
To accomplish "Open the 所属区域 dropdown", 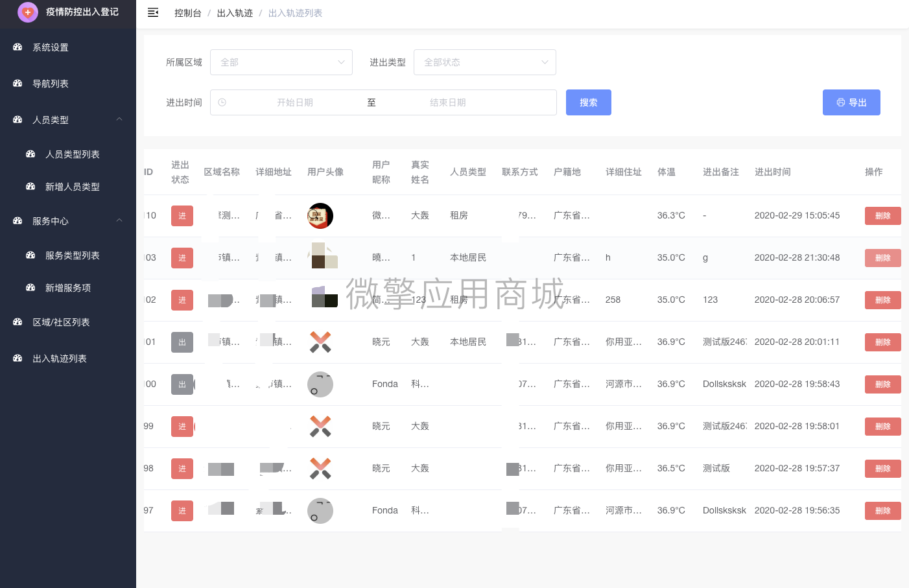I will pos(281,62).
